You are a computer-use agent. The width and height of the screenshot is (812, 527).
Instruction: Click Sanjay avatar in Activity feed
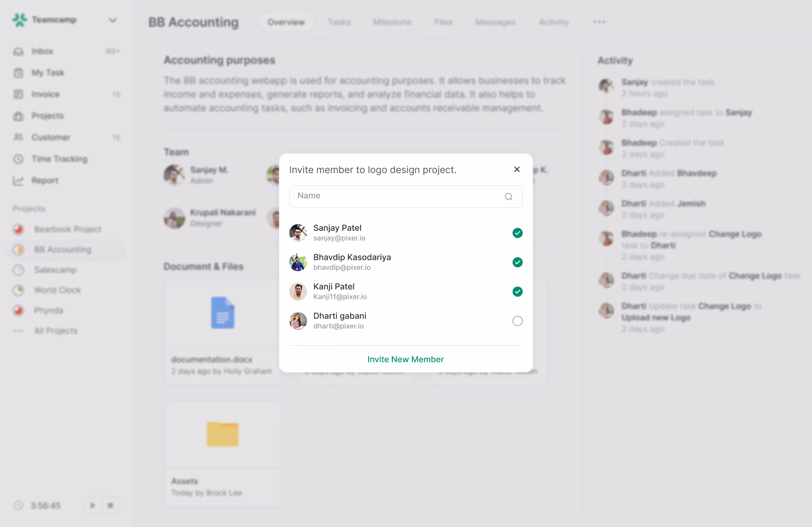pos(606,85)
